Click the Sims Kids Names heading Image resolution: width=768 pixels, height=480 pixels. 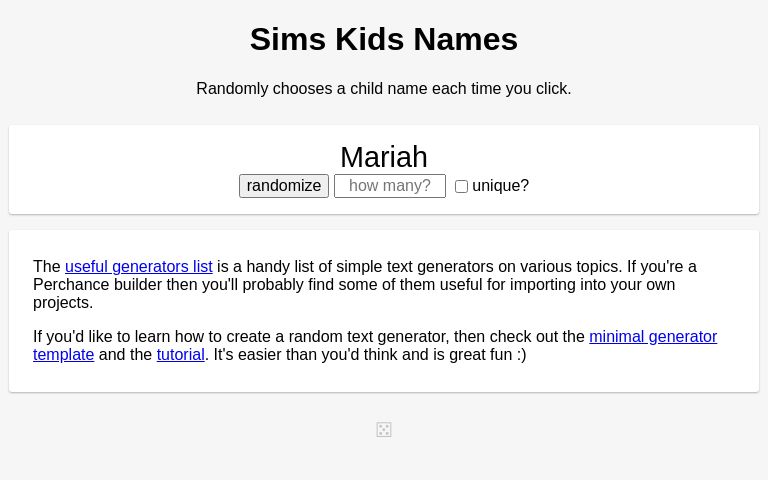384,39
